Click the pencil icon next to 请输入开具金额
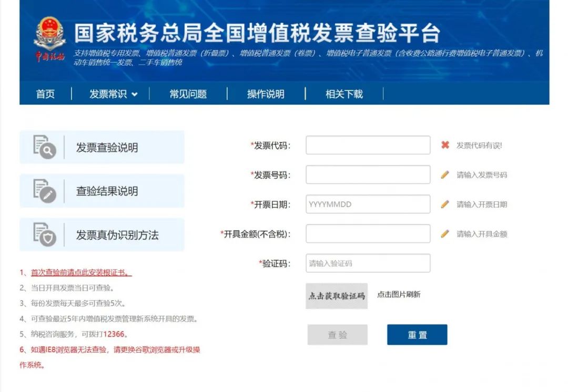Screen dimensions: 568x392 [445, 234]
